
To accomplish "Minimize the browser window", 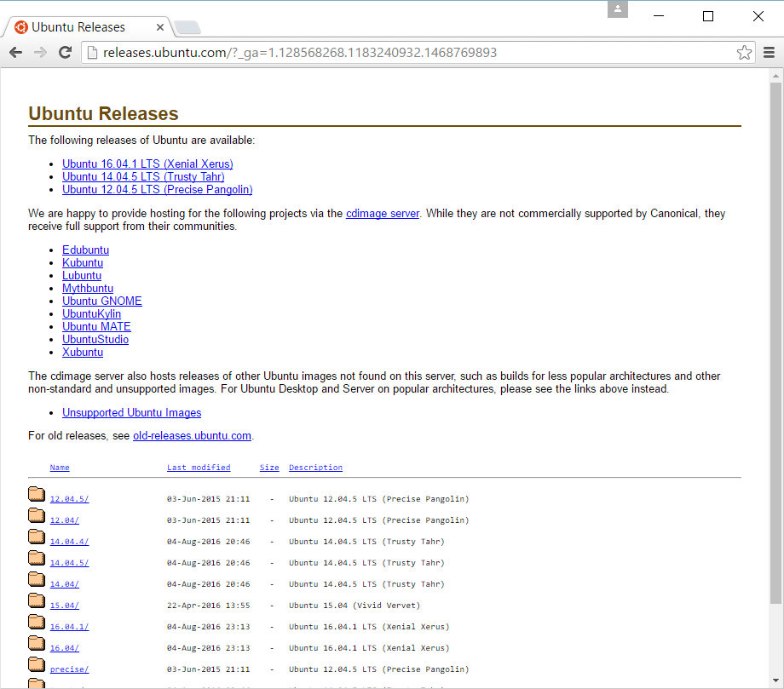I will [x=659, y=16].
